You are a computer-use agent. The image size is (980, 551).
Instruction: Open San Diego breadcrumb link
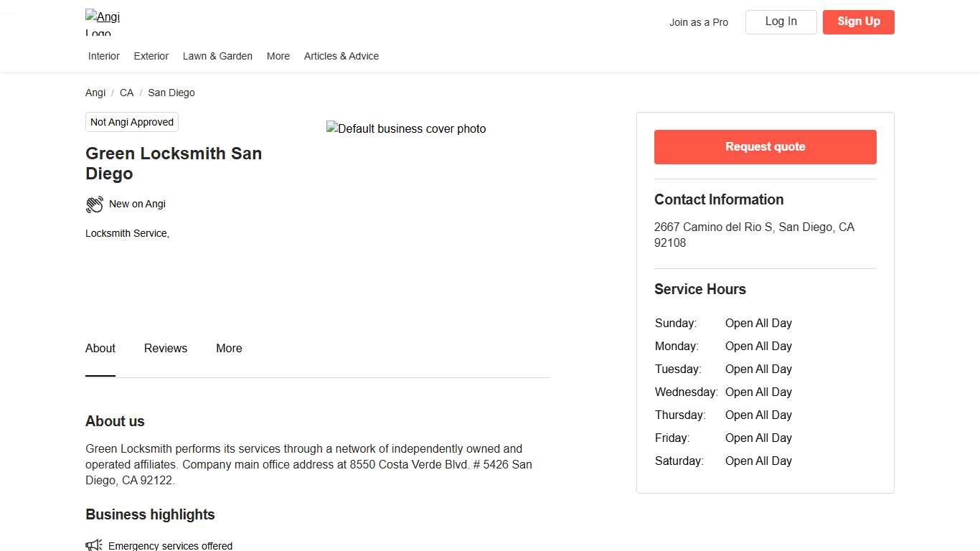coord(171,93)
